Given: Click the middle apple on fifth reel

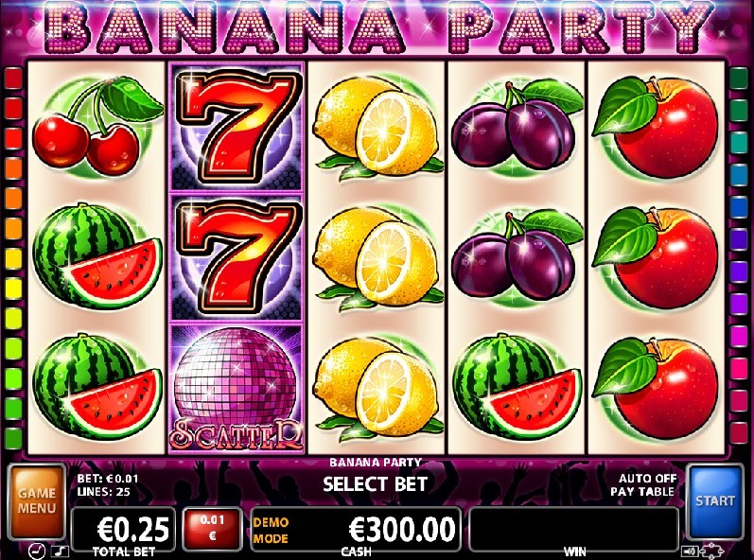Looking at the screenshot, I should 656,257.
